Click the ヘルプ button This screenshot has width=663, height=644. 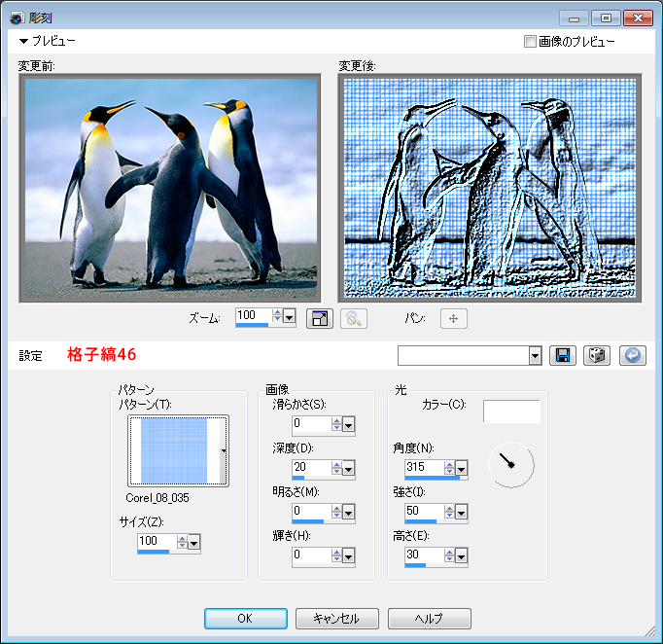429,619
